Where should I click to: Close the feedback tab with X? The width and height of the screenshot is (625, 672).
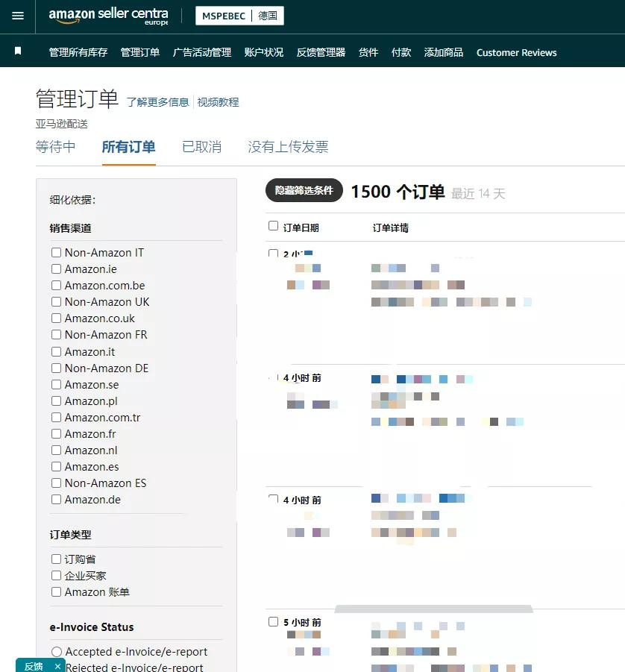[57, 666]
